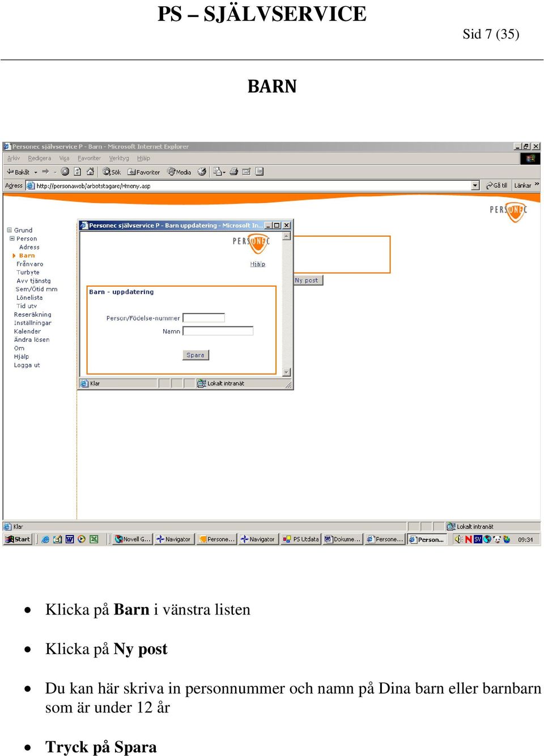The image size is (544, 756).
Task: Expand the Länkar links toolbar
Action: 526,185
